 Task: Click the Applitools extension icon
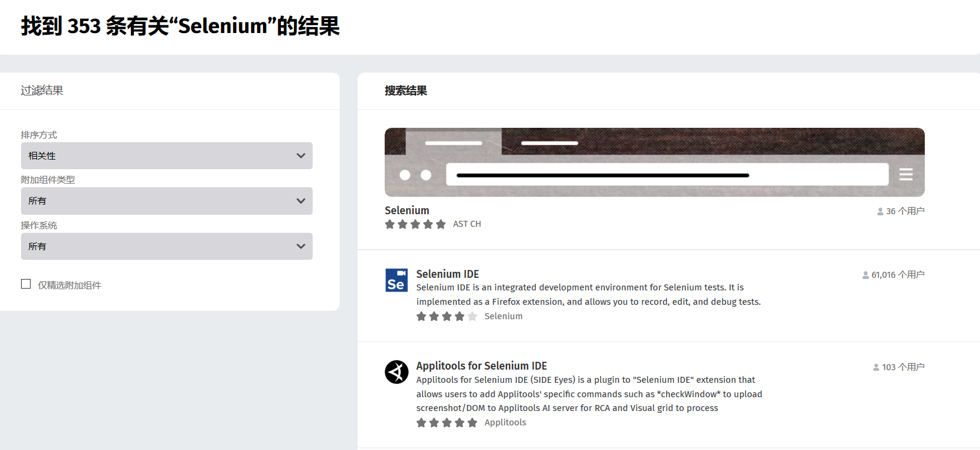click(396, 372)
